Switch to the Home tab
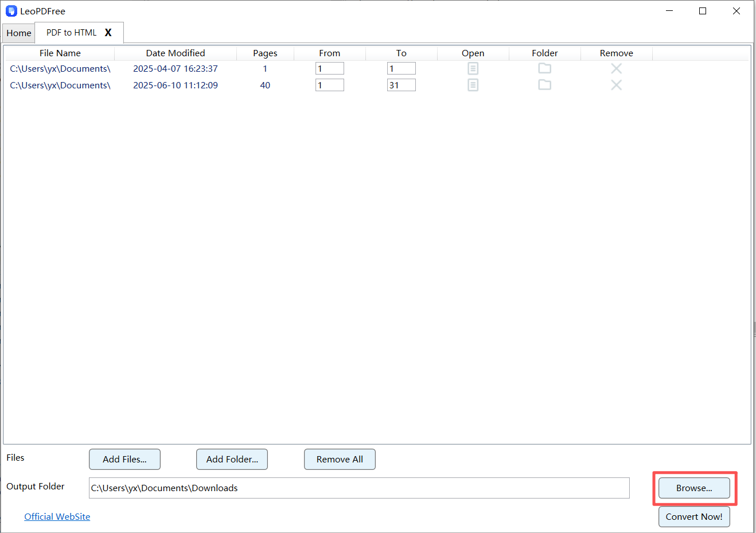 pyautogui.click(x=18, y=33)
